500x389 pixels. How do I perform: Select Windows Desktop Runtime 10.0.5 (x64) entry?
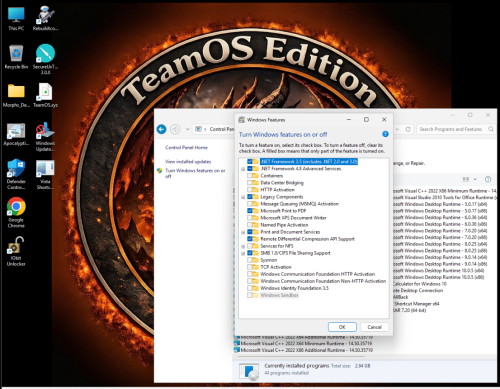[x=439, y=270]
